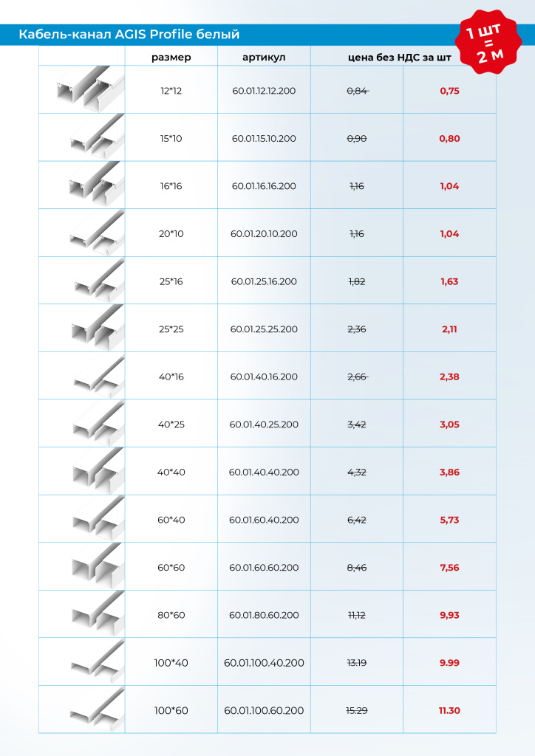Select the strikethrough price 3,42
Image resolution: width=535 pixels, height=756 pixels.
click(x=356, y=425)
